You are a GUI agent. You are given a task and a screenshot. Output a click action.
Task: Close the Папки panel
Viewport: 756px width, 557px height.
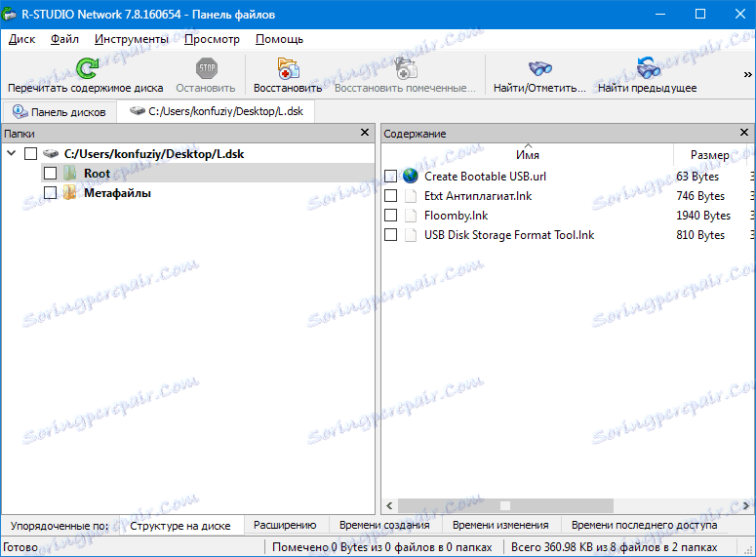click(x=365, y=132)
